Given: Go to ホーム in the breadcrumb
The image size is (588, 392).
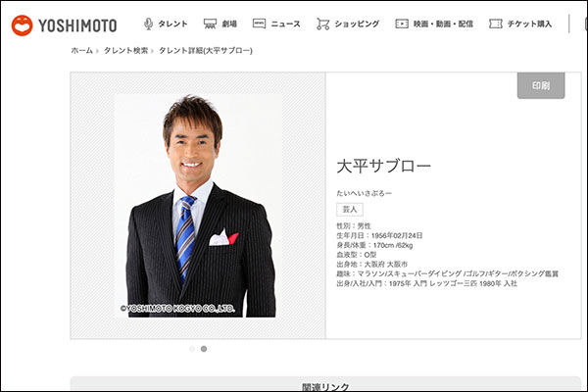Looking at the screenshot, I should 81,51.
